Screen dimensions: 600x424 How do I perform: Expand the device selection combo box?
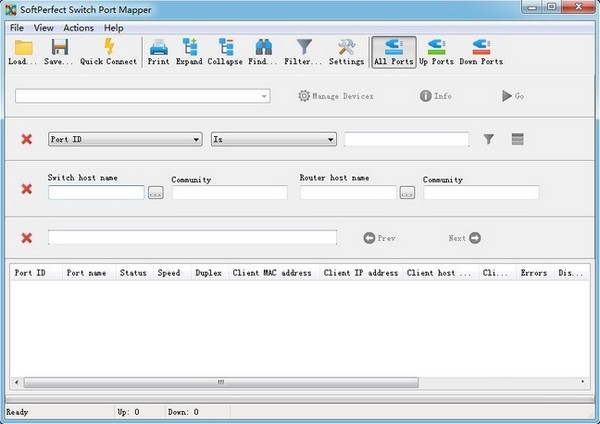click(x=264, y=96)
